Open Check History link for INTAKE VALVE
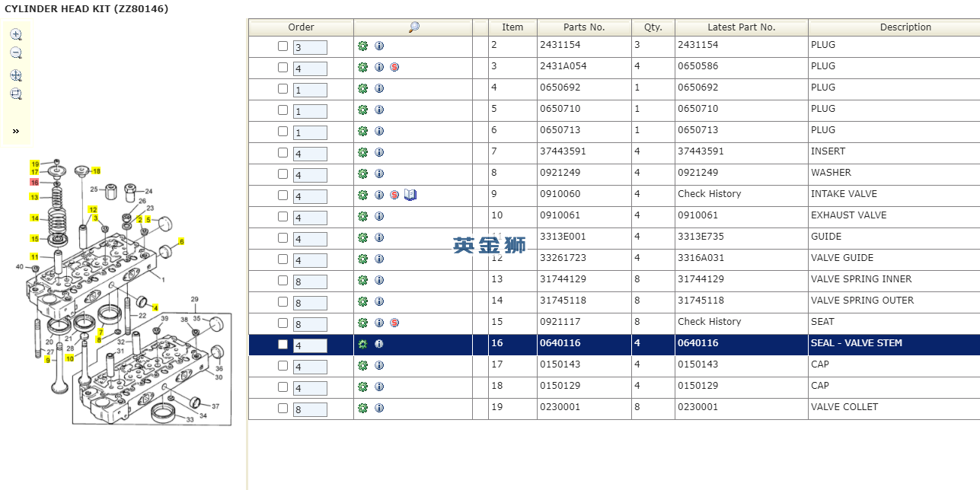The height and width of the screenshot is (490, 980). (710, 194)
